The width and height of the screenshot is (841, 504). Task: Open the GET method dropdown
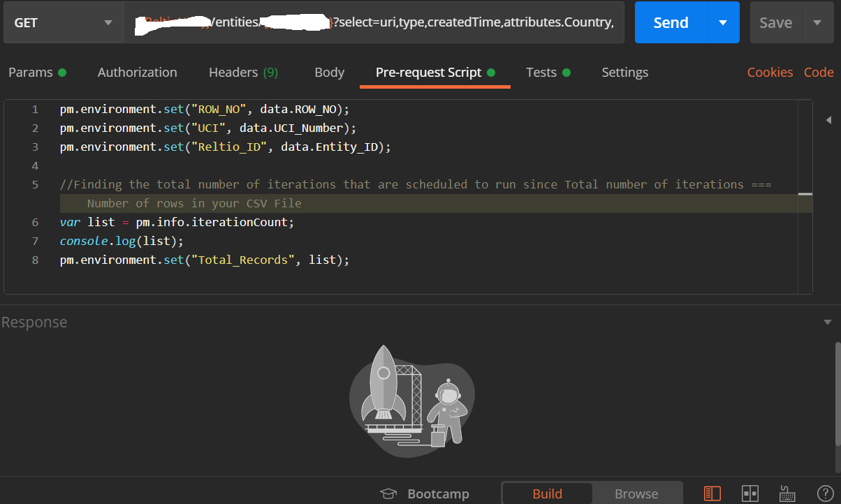tap(63, 22)
